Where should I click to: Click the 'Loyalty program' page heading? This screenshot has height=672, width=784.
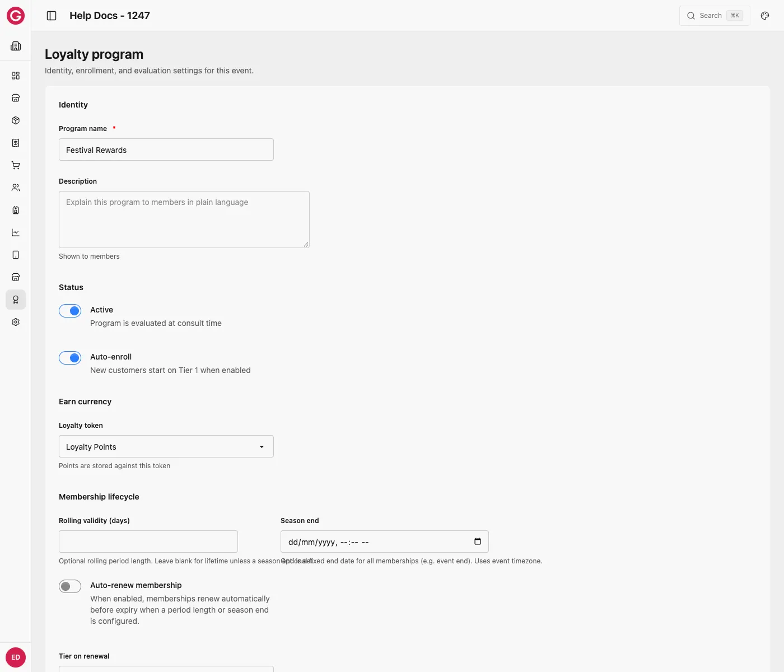pyautogui.click(x=94, y=54)
